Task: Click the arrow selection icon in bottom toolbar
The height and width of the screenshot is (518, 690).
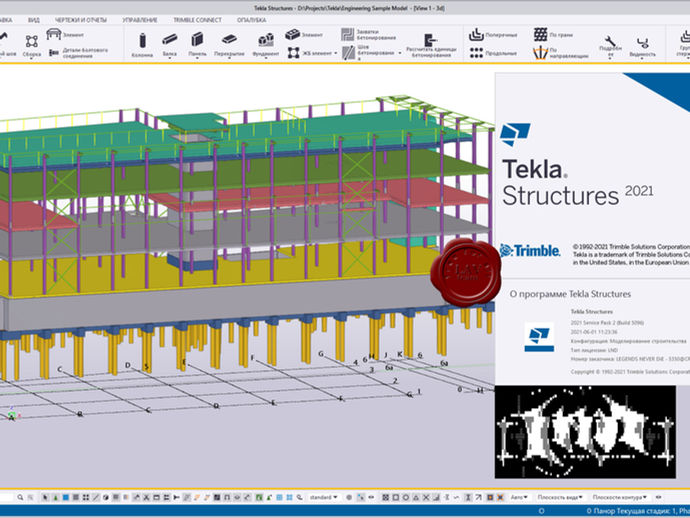Action: point(45,497)
